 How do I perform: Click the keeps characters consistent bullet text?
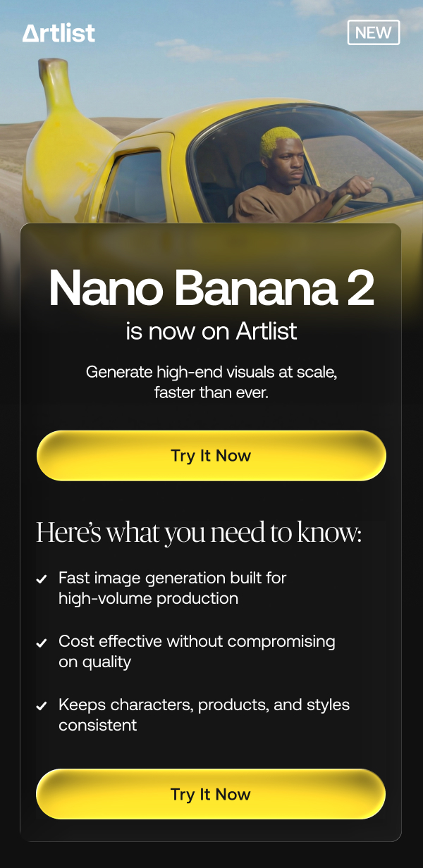[204, 714]
